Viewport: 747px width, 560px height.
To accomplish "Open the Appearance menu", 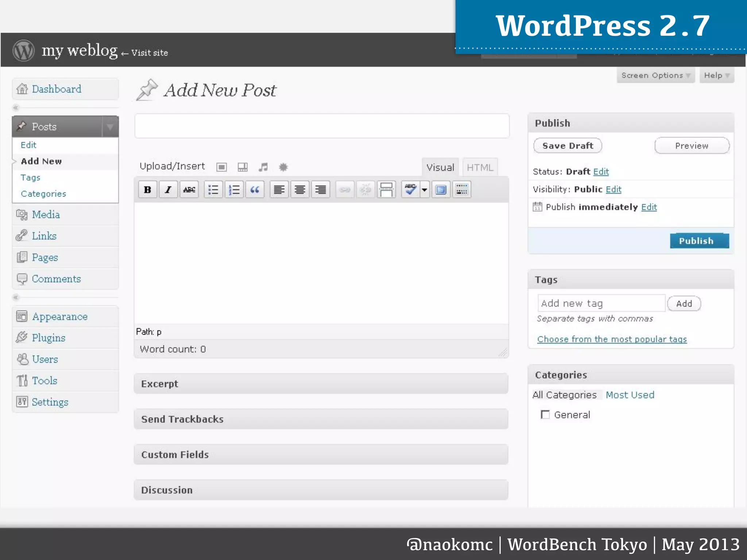I will click(65, 316).
